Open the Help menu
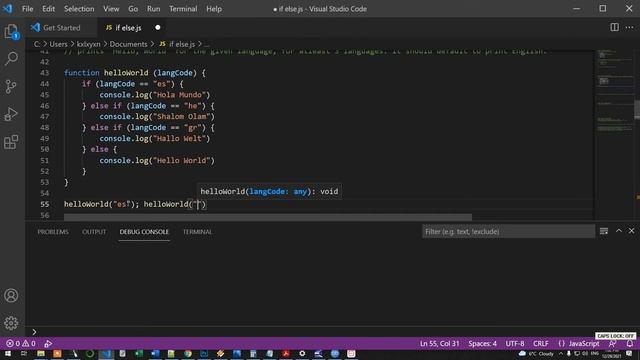This screenshot has height=360, width=640. tap(214, 9)
